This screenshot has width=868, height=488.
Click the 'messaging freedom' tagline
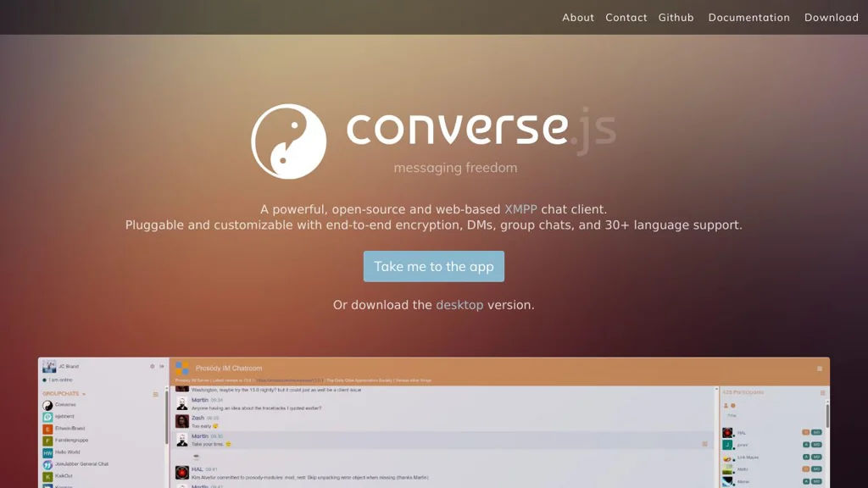[455, 168]
